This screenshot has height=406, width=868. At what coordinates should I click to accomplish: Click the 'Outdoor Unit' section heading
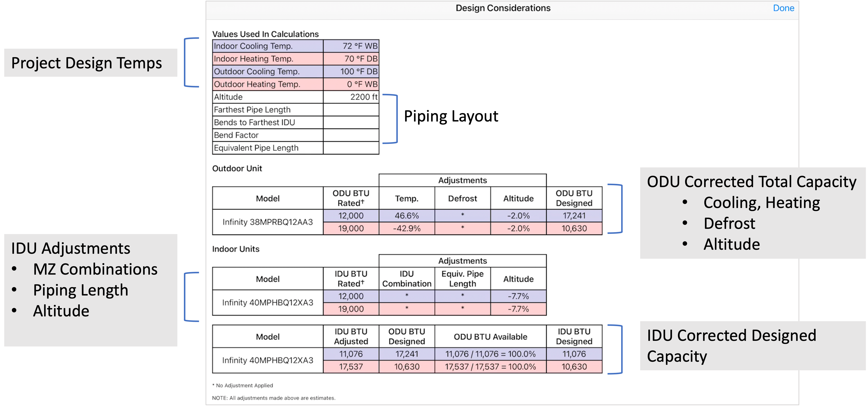click(237, 168)
